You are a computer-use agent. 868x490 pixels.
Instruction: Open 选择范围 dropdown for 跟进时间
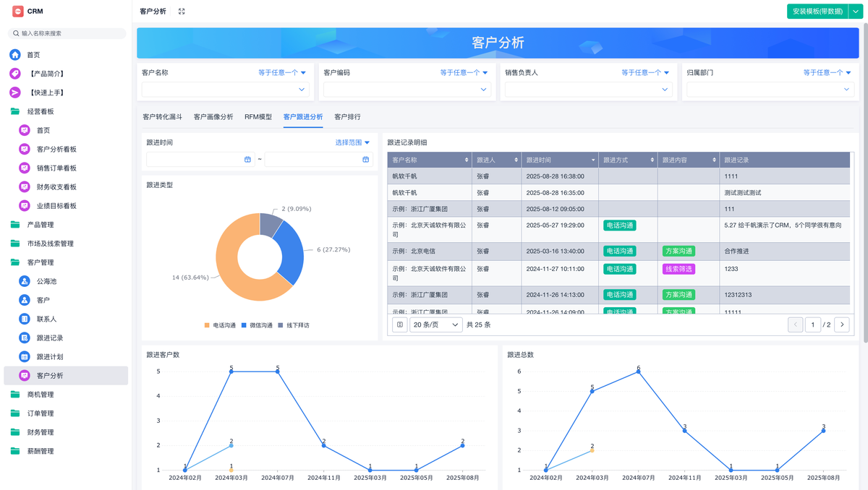click(352, 142)
